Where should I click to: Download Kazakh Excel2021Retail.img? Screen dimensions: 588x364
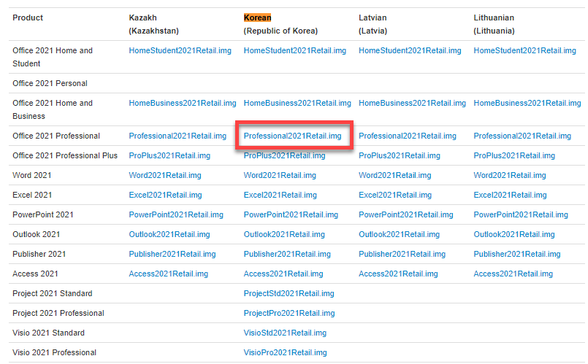[x=165, y=195]
